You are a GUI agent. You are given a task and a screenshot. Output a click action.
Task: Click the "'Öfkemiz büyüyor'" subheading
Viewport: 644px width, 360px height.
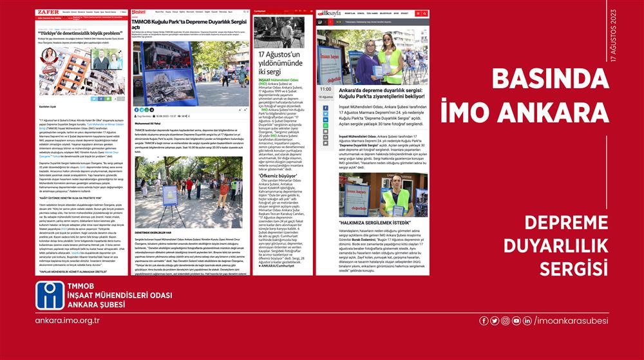pyautogui.click(x=278, y=176)
